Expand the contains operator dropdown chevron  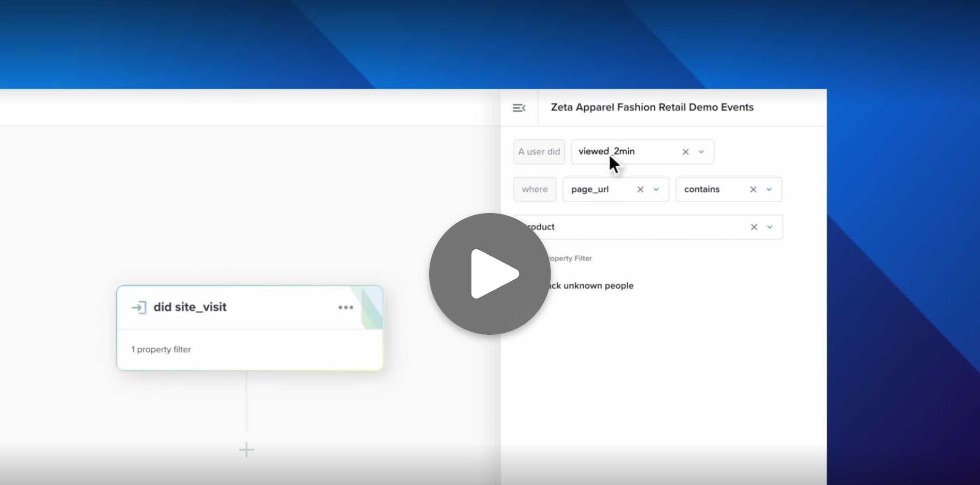pos(769,189)
